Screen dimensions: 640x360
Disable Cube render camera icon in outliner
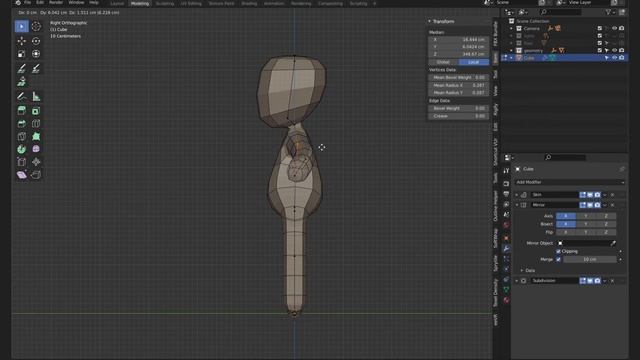622,58
